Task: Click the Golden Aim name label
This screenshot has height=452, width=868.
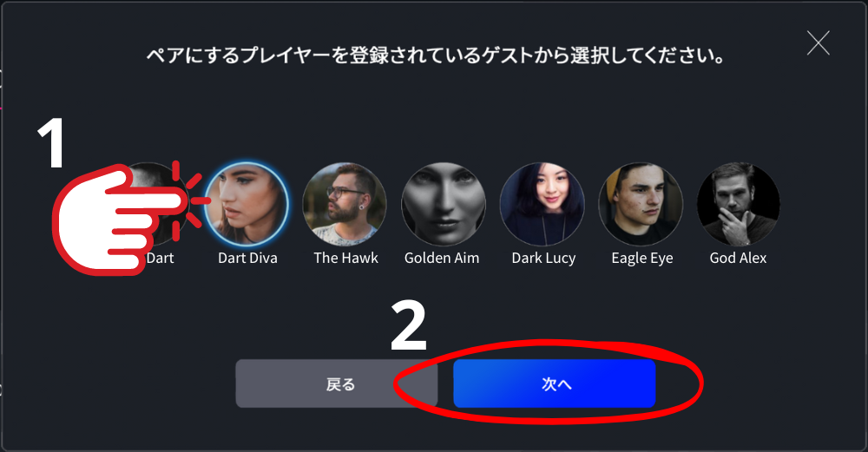Action: [x=442, y=258]
